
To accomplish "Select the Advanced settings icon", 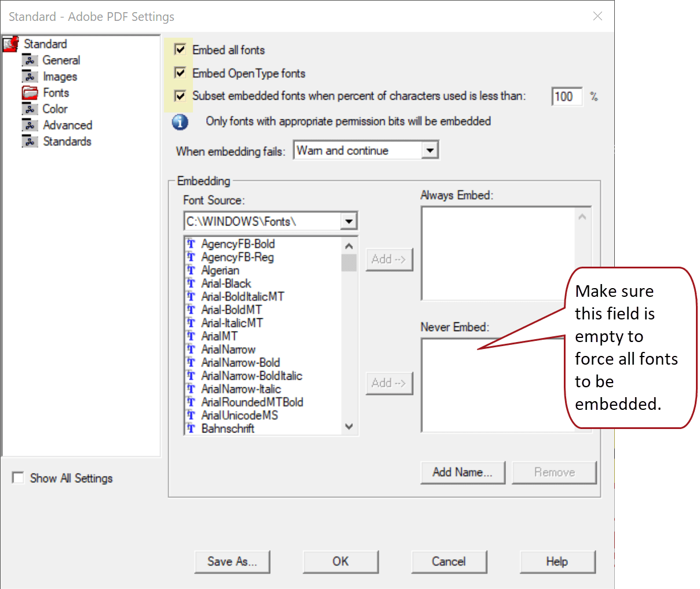I will [30, 125].
